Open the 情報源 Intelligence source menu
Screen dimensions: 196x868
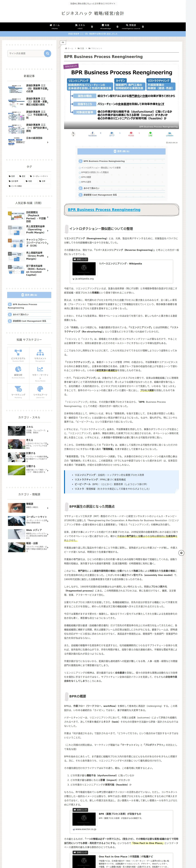[131, 27]
